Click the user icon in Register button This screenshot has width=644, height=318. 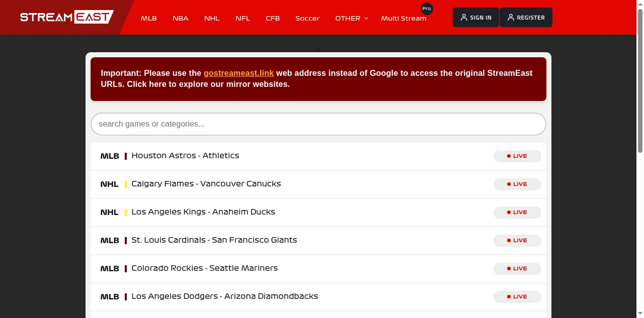511,18
